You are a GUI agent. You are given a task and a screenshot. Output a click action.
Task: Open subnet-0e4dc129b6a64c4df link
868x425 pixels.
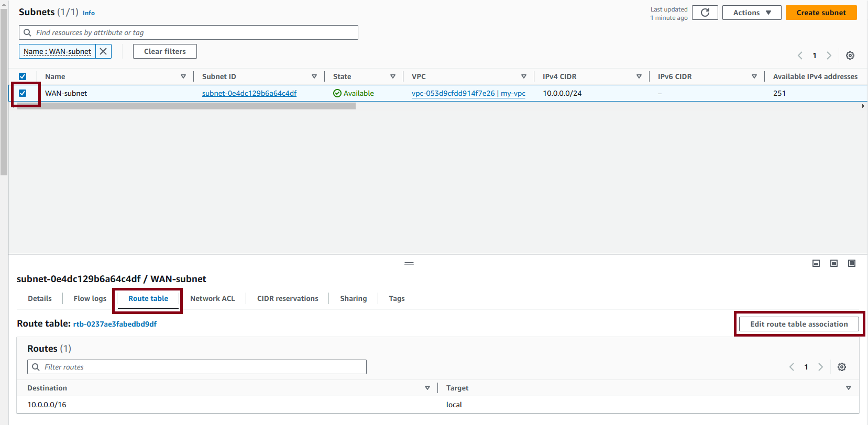click(249, 93)
